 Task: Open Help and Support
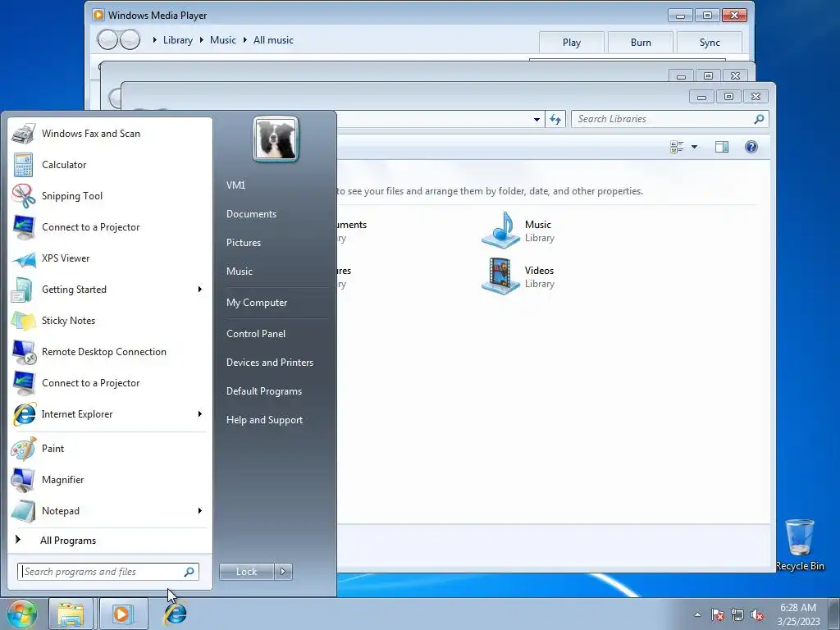(x=265, y=420)
